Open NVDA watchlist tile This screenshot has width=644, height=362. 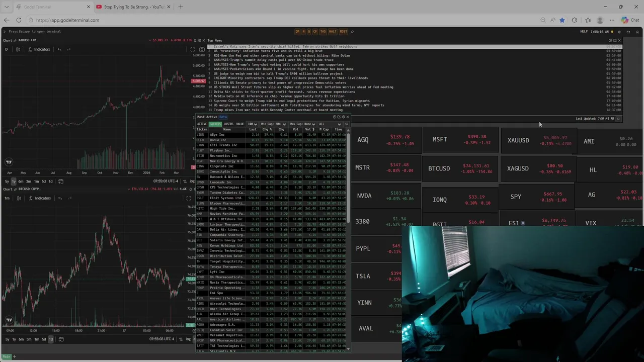(385, 196)
